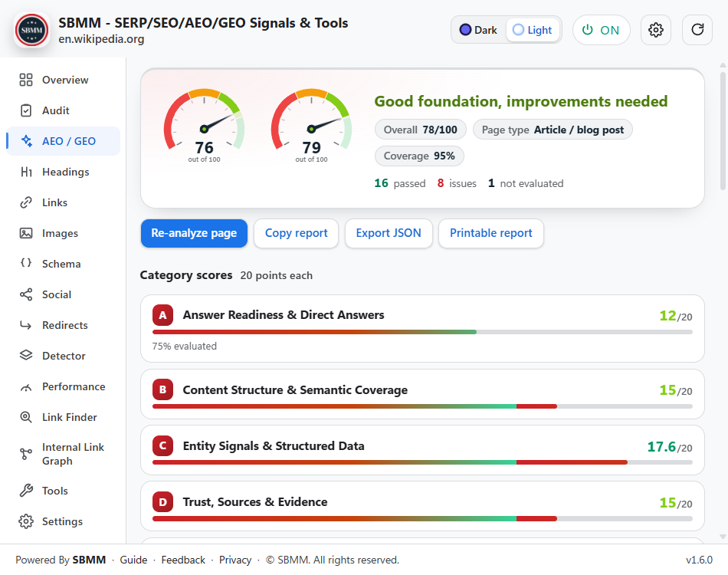Screen dimensions: 728x575
Task: Click the refresh icon in the header
Action: point(697,30)
